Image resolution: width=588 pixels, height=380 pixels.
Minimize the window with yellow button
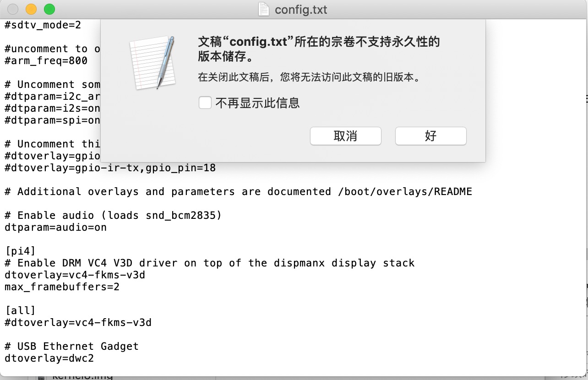click(x=30, y=9)
